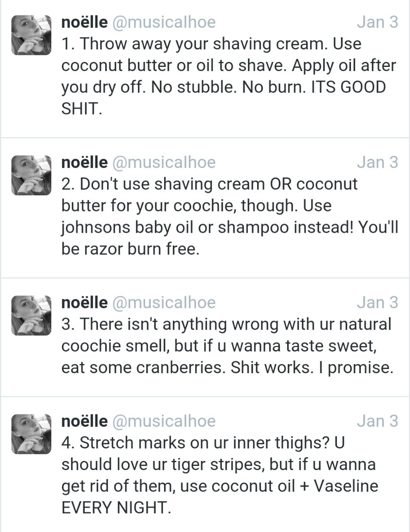View the tweet text about eating cranberries

227,346
